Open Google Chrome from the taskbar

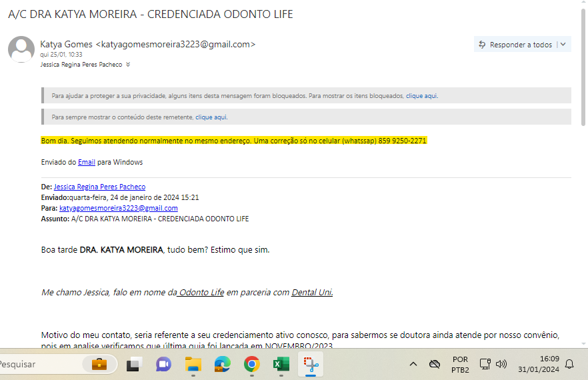coord(251,364)
